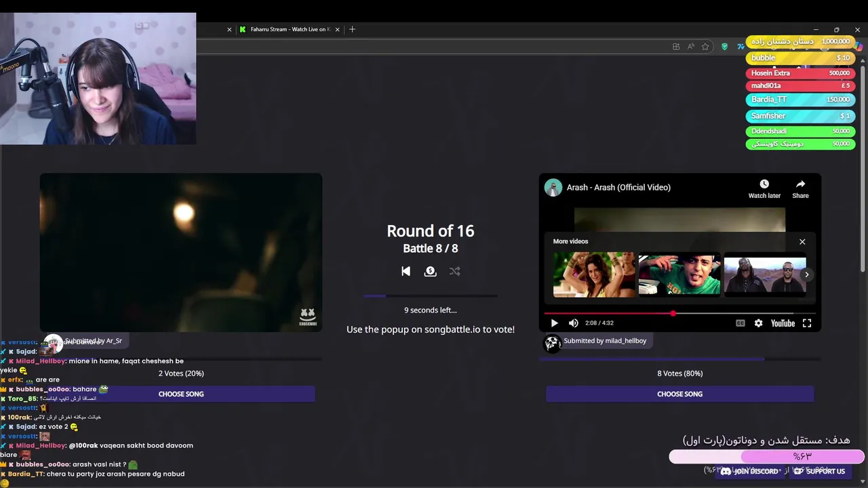Toggle closed captions on the YouTube player
The height and width of the screenshot is (488, 868).
point(741,323)
